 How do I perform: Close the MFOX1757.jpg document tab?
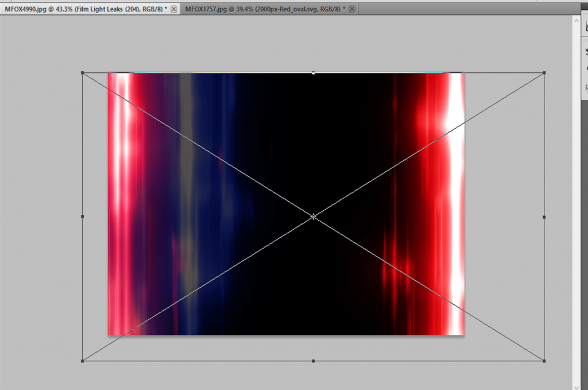click(x=352, y=9)
